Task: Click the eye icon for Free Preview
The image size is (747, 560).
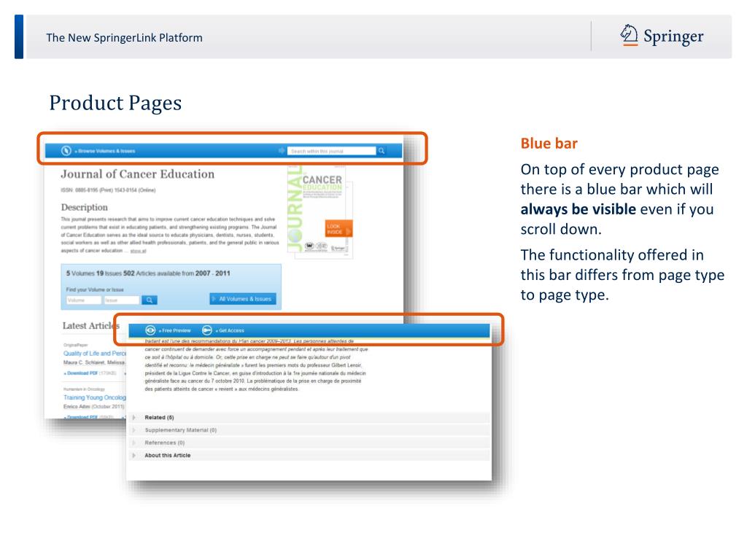Action: point(150,330)
